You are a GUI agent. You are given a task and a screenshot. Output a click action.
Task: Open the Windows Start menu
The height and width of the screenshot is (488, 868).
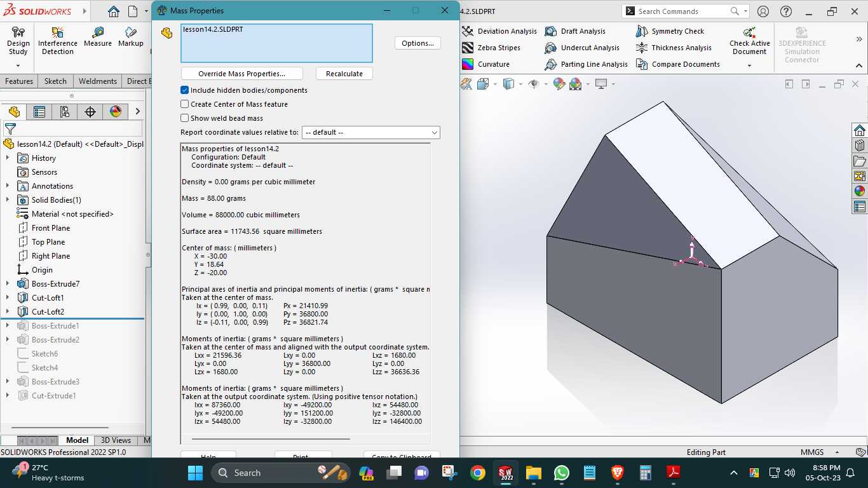(x=195, y=473)
